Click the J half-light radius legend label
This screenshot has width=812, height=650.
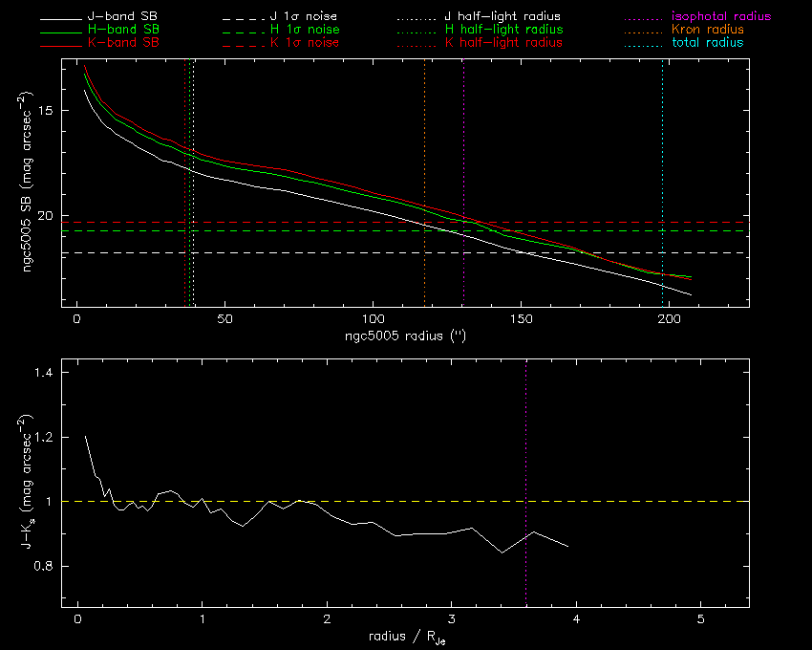[502, 17]
